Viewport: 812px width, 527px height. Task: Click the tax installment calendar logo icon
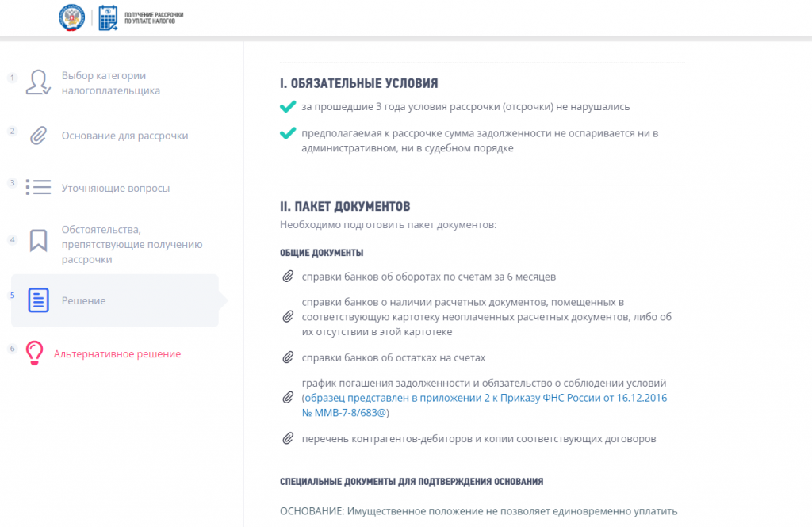pyautogui.click(x=109, y=17)
